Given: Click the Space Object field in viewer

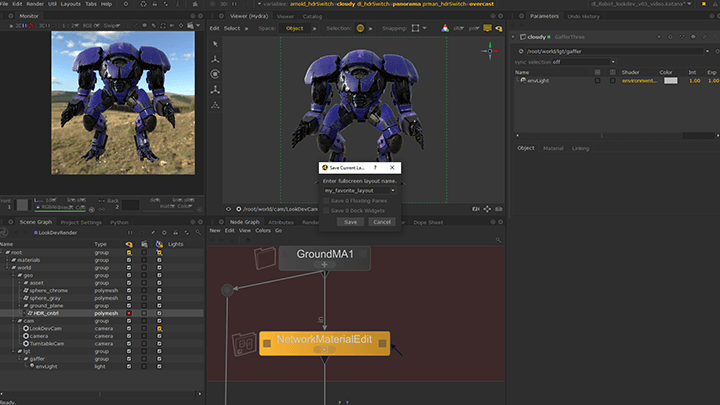Looking at the screenshot, I should 294,28.
